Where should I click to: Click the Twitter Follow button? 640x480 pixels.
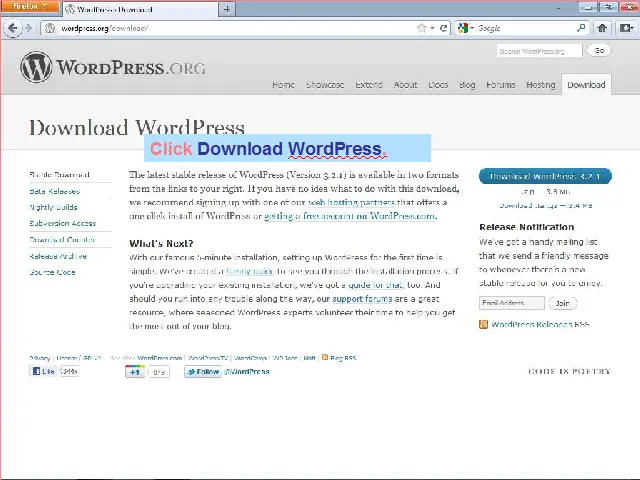click(x=203, y=372)
